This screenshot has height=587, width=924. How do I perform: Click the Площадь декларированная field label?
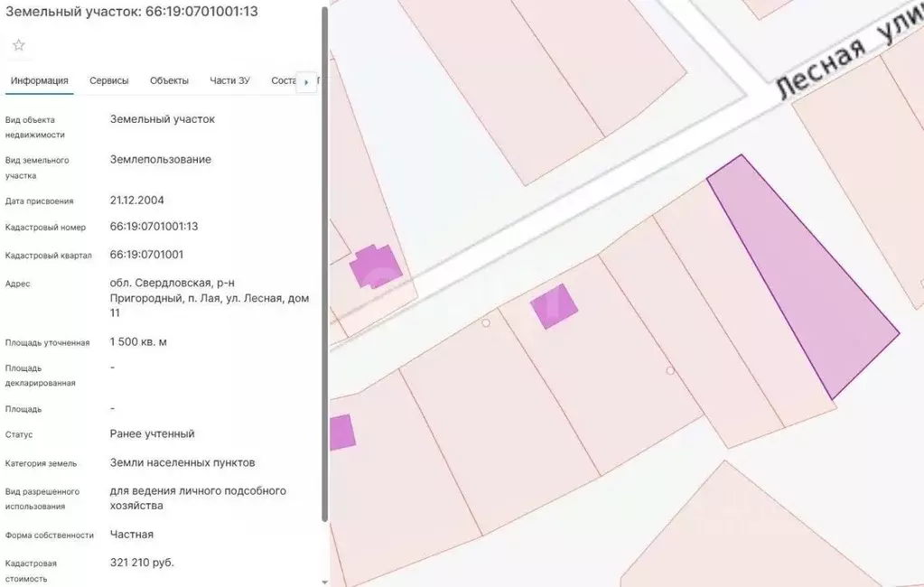pos(40,376)
